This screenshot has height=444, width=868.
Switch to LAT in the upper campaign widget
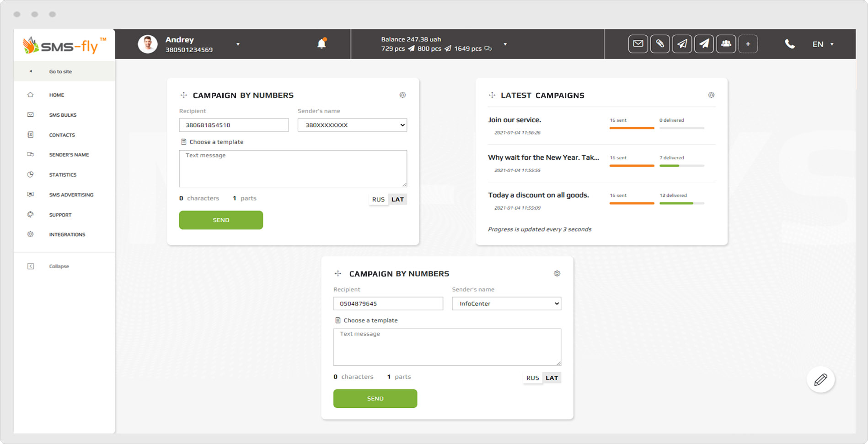tap(397, 199)
